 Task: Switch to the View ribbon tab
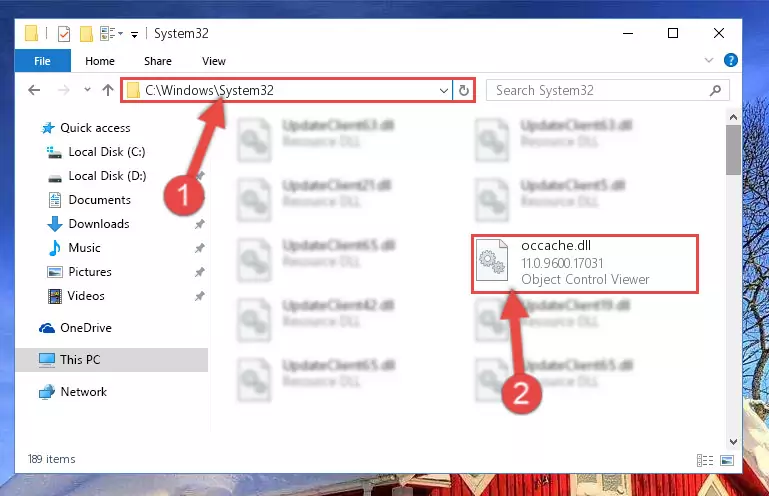point(214,61)
